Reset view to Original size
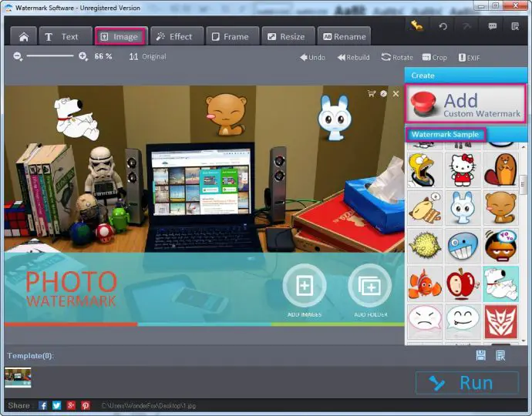This screenshot has height=416, width=532. pyautogui.click(x=148, y=56)
